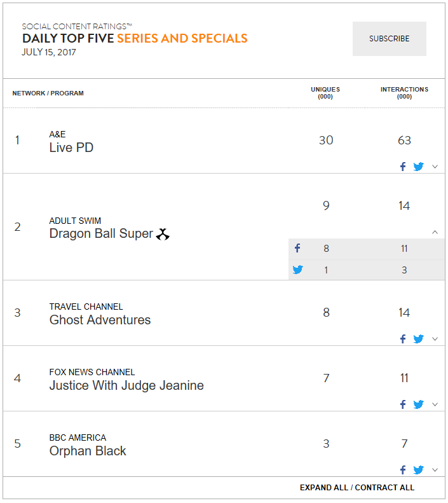Expand the Ghost Adventures details chevron
The width and height of the screenshot is (448, 503).
(435, 339)
